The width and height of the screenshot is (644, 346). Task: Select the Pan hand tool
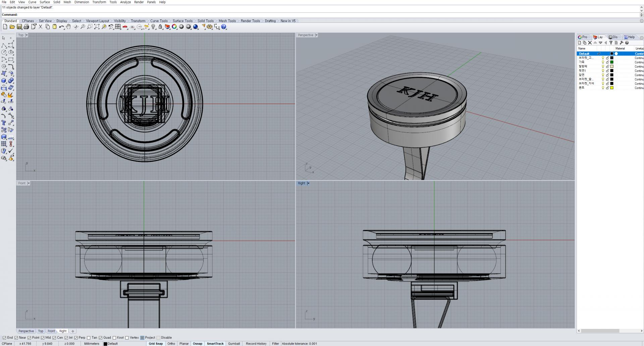pos(68,27)
